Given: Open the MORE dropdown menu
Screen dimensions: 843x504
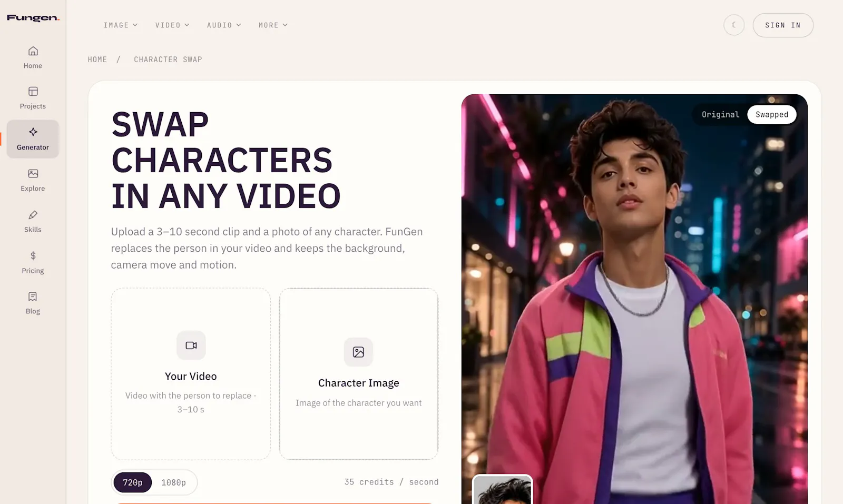Looking at the screenshot, I should point(273,25).
